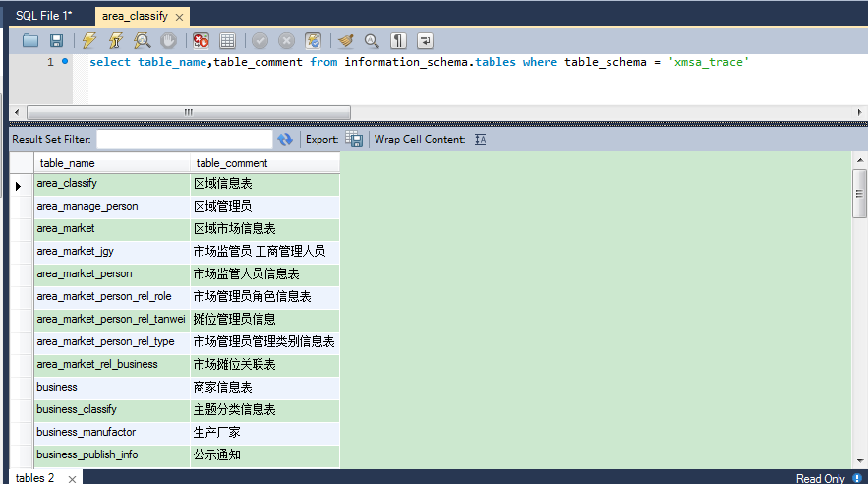
Task: Select the business_manufactor cell
Action: [112, 433]
